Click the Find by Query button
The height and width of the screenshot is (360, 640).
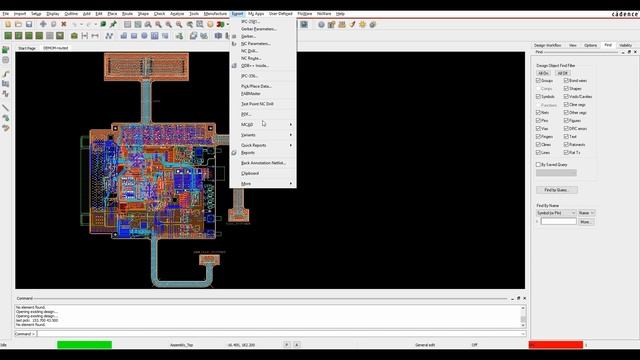[557, 190]
